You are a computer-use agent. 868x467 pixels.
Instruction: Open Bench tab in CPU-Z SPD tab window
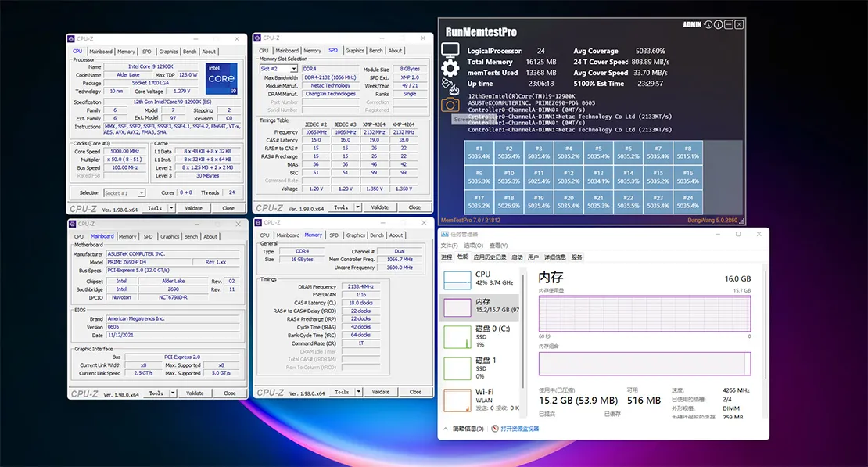tap(376, 50)
